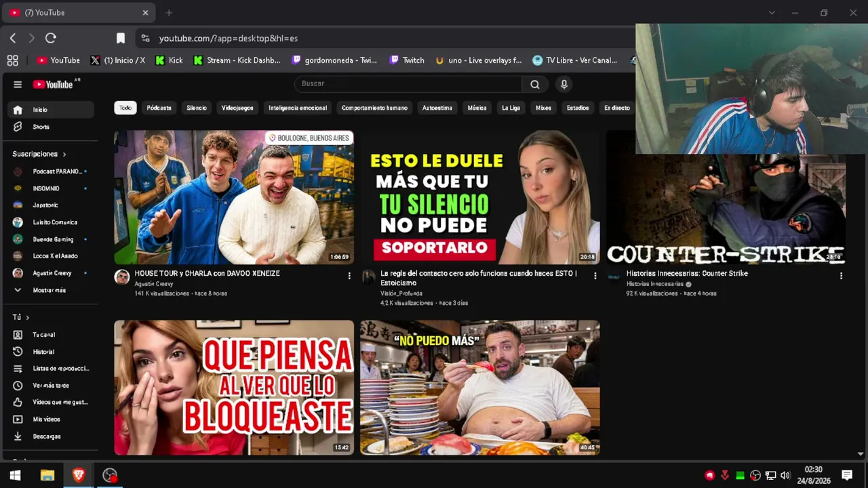868x488 pixels.
Task: Open Listas de reproducción in sidebar
Action: pyautogui.click(x=51, y=369)
